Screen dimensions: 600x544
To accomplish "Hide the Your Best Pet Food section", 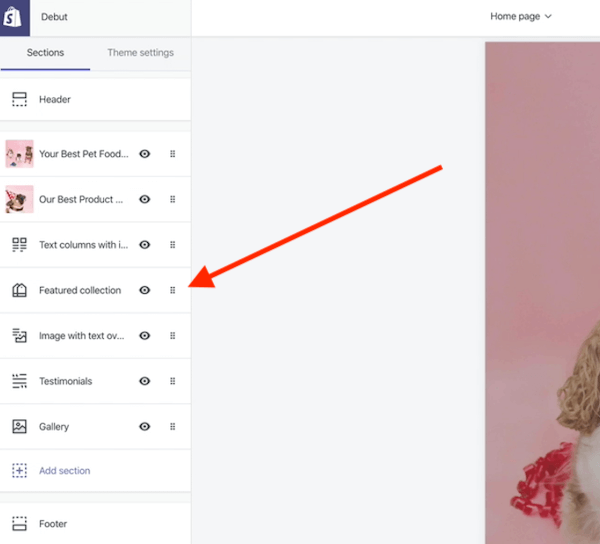I will [x=145, y=154].
